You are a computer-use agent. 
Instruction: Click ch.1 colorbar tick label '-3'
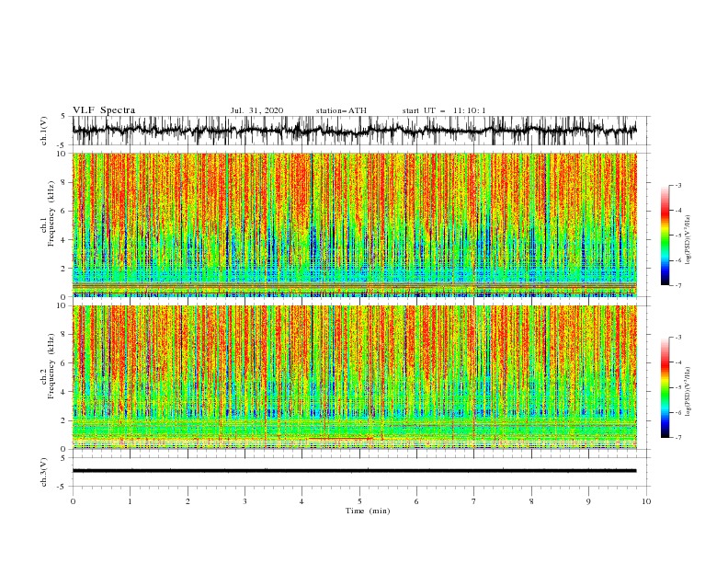[x=677, y=185]
